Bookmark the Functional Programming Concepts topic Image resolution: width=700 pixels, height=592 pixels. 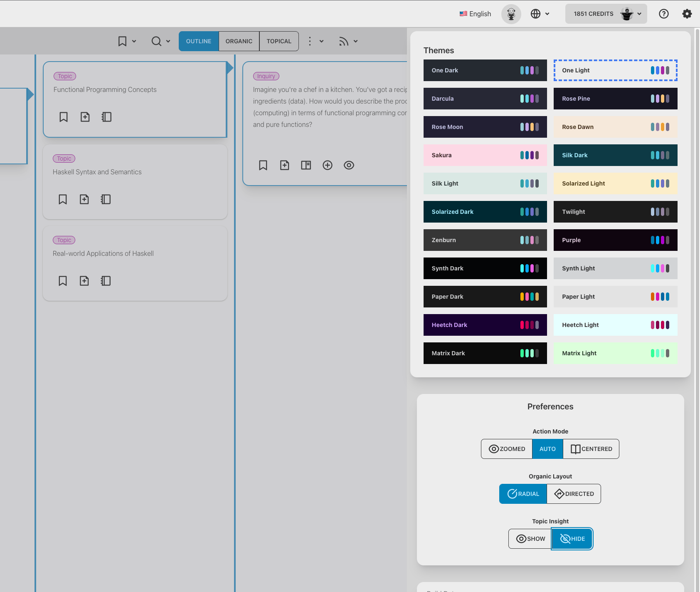pos(64,117)
